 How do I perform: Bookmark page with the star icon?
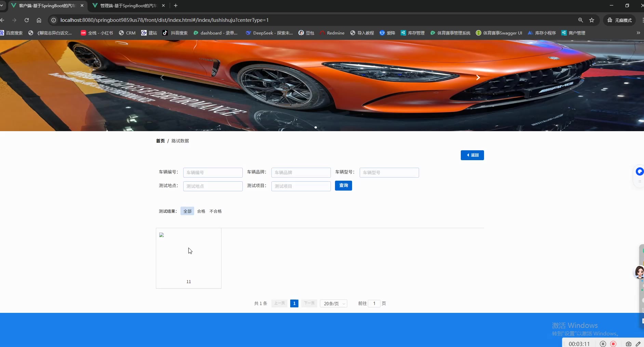point(592,20)
